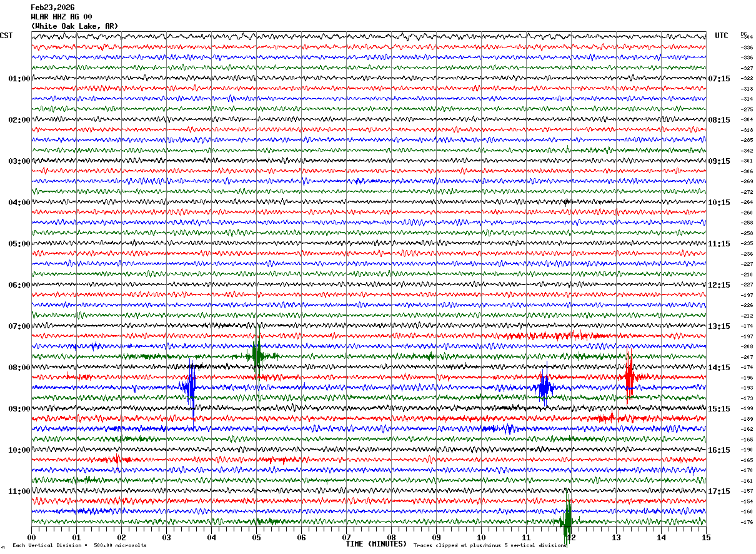Select the 14:15 UTC time label
The width and height of the screenshot is (756, 554).
tap(719, 368)
